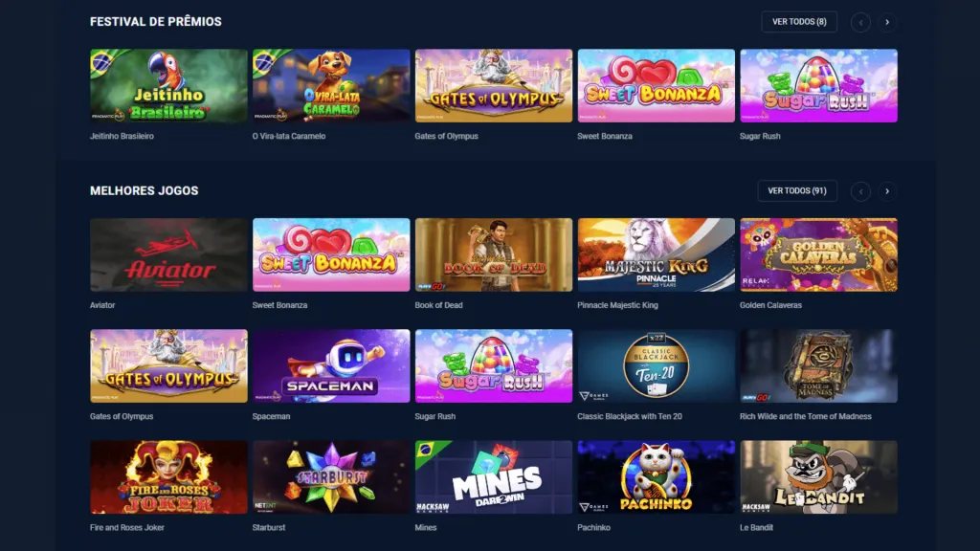Select Book of Dead game tile
The height and width of the screenshot is (551, 980).
click(x=494, y=254)
